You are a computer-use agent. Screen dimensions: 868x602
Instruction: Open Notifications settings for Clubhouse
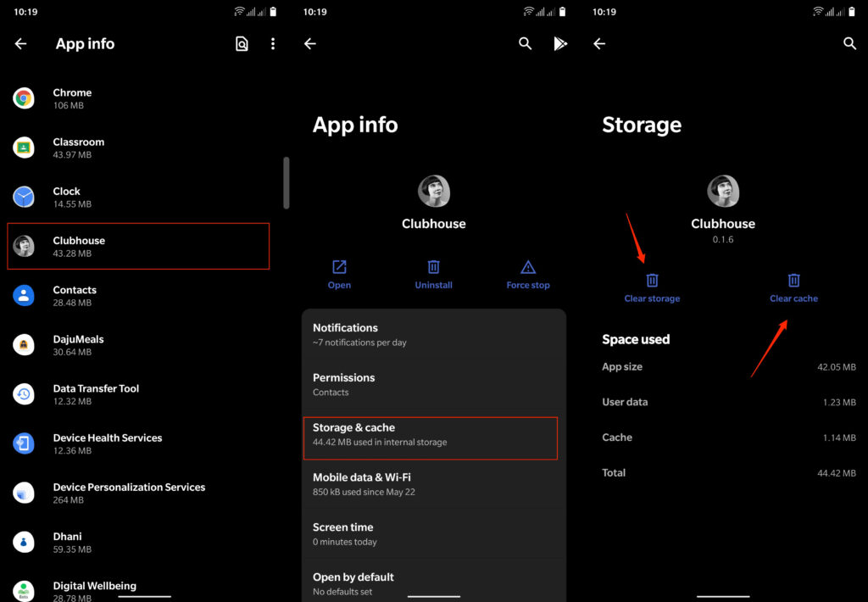pyautogui.click(x=434, y=335)
